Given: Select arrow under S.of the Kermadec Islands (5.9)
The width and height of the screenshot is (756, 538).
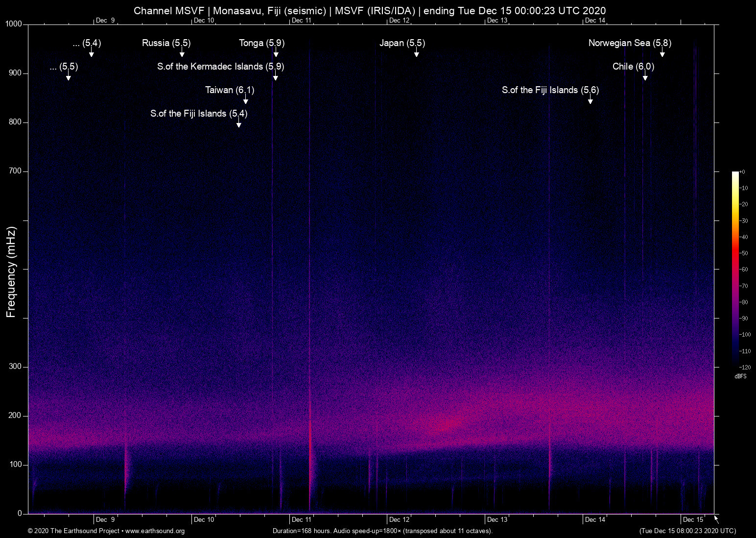Looking at the screenshot, I should click(276, 77).
